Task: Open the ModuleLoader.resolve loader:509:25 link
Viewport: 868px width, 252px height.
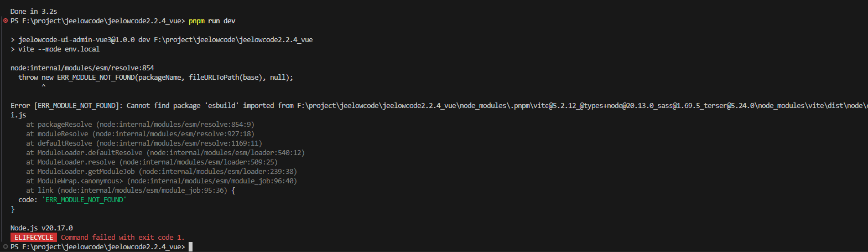Action: click(199, 162)
